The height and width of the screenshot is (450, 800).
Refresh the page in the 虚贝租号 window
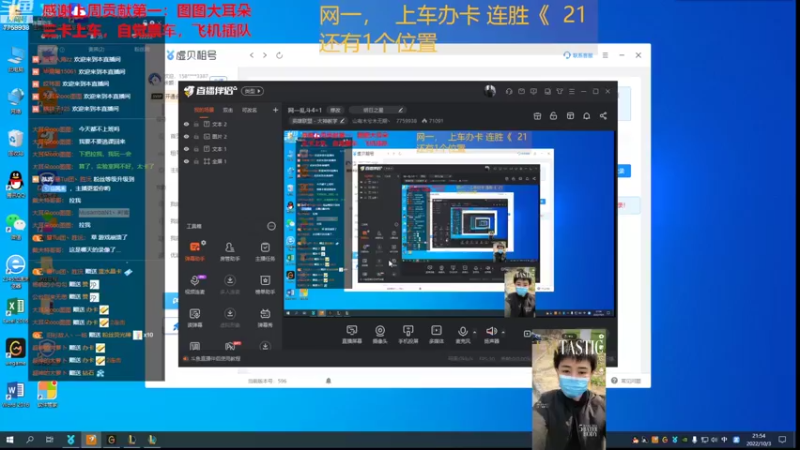point(279,55)
